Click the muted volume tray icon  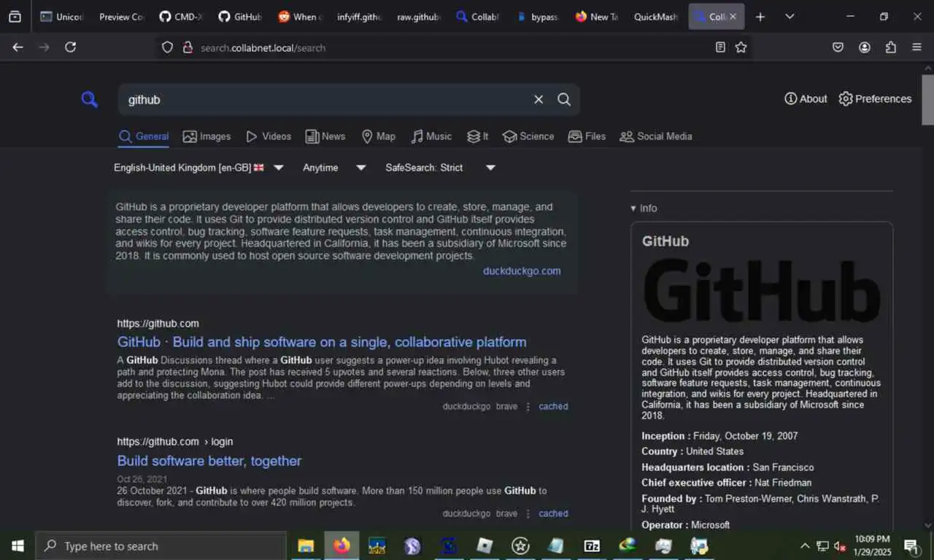(x=840, y=545)
